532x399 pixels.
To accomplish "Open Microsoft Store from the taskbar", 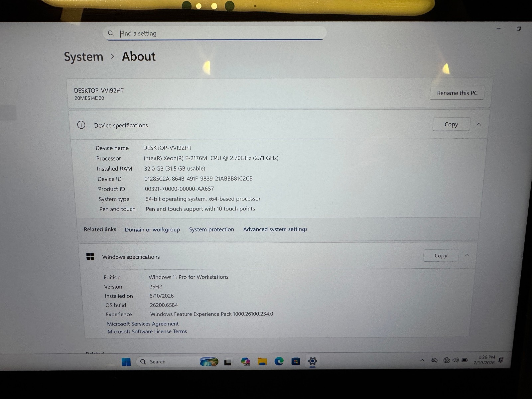I will click(x=296, y=361).
